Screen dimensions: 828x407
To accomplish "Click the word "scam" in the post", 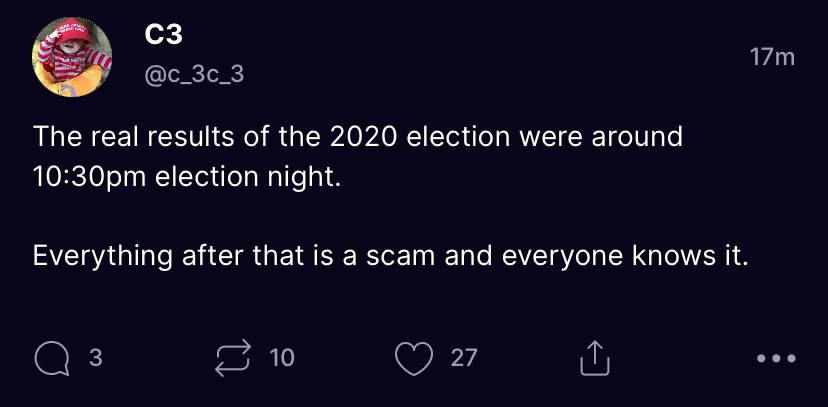I will 396,256.
